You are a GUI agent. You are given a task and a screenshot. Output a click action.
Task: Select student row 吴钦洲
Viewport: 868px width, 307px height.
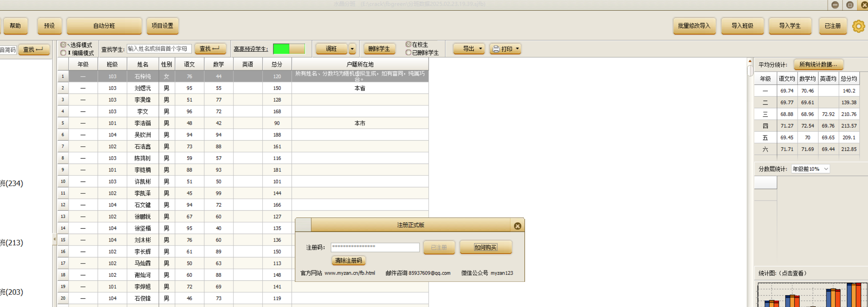point(243,135)
